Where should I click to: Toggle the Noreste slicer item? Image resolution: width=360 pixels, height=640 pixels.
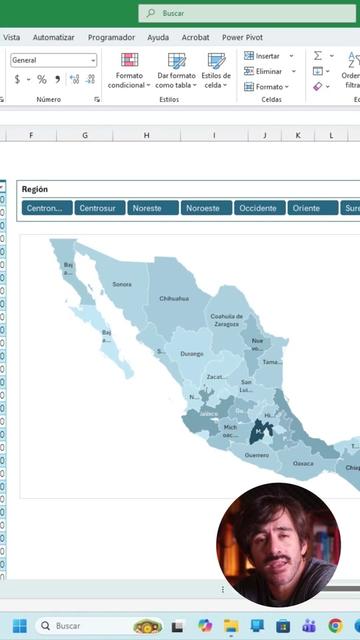point(153,208)
